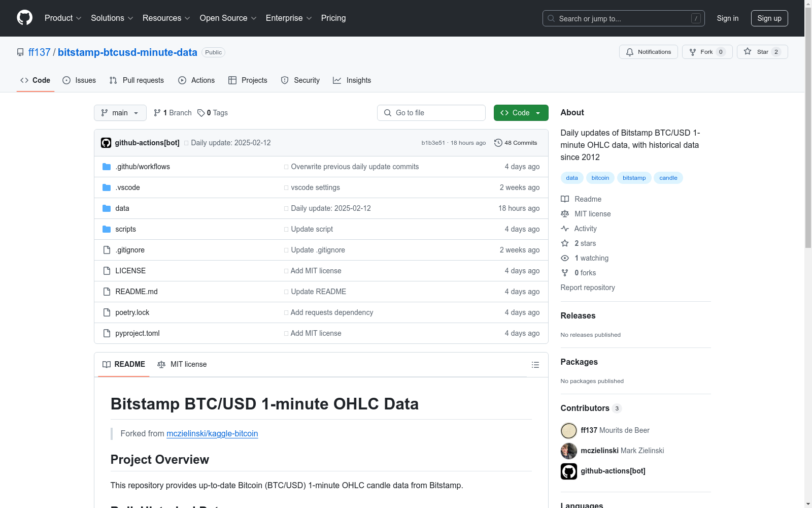Select the MIT license tab in README panel
This screenshot has height=508, width=812.
point(182,364)
